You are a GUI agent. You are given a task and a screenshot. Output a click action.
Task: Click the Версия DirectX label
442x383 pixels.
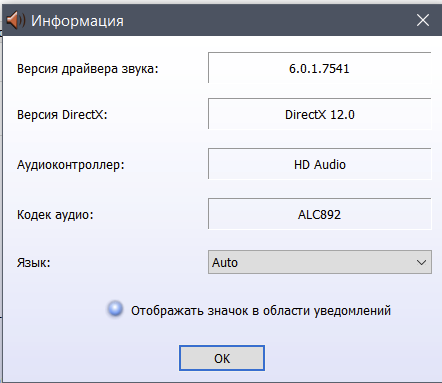coord(62,115)
